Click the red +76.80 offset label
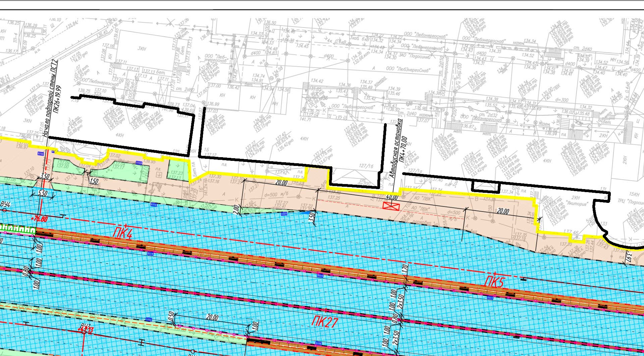The image size is (644, 356). pyautogui.click(x=39, y=219)
